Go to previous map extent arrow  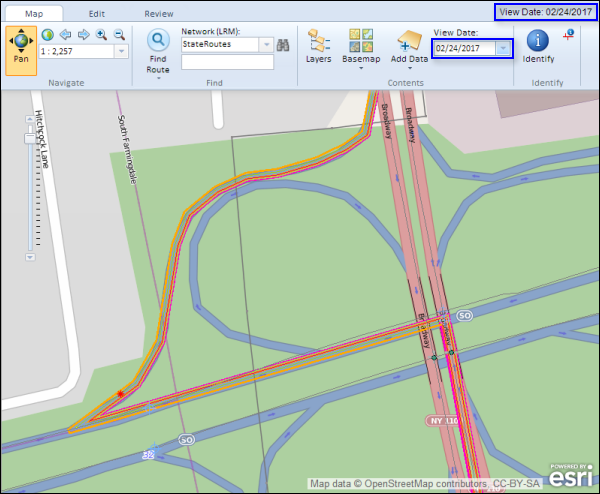65,34
